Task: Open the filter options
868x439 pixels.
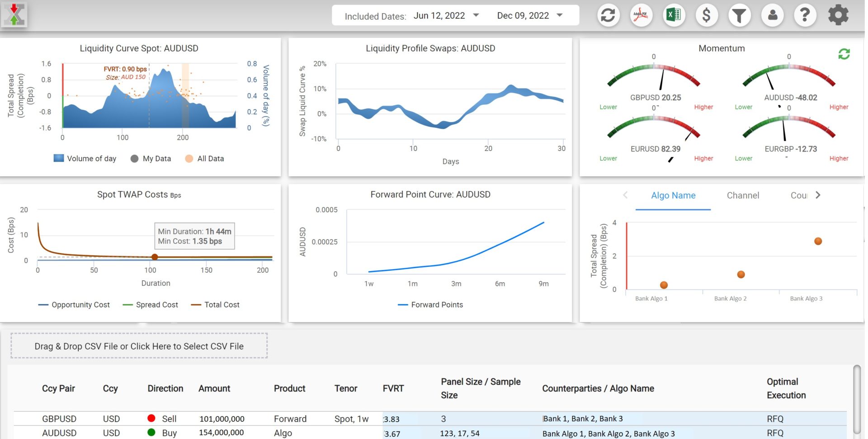Action: (x=739, y=15)
